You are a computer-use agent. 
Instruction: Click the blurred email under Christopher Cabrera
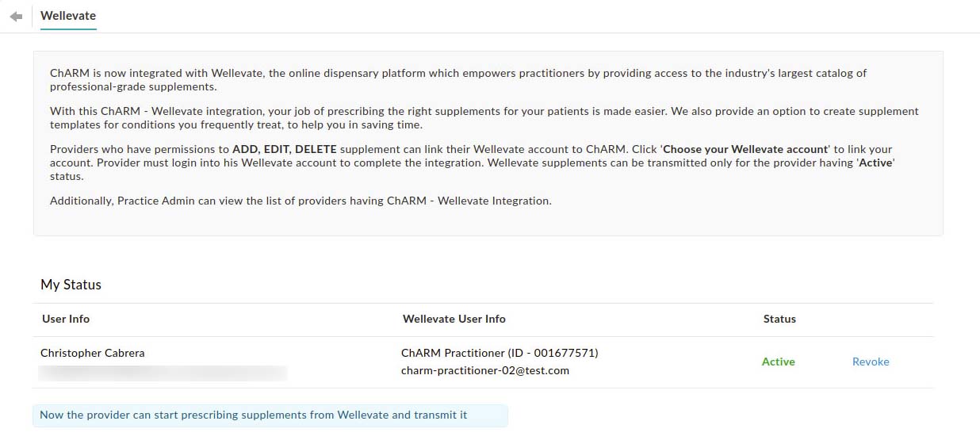pyautogui.click(x=163, y=371)
